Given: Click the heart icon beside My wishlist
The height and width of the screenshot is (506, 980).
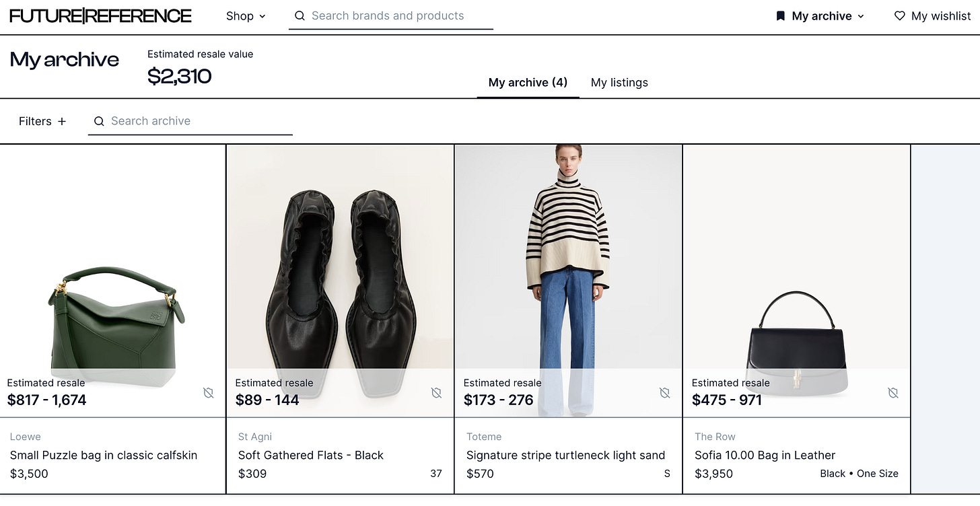Looking at the screenshot, I should [899, 16].
